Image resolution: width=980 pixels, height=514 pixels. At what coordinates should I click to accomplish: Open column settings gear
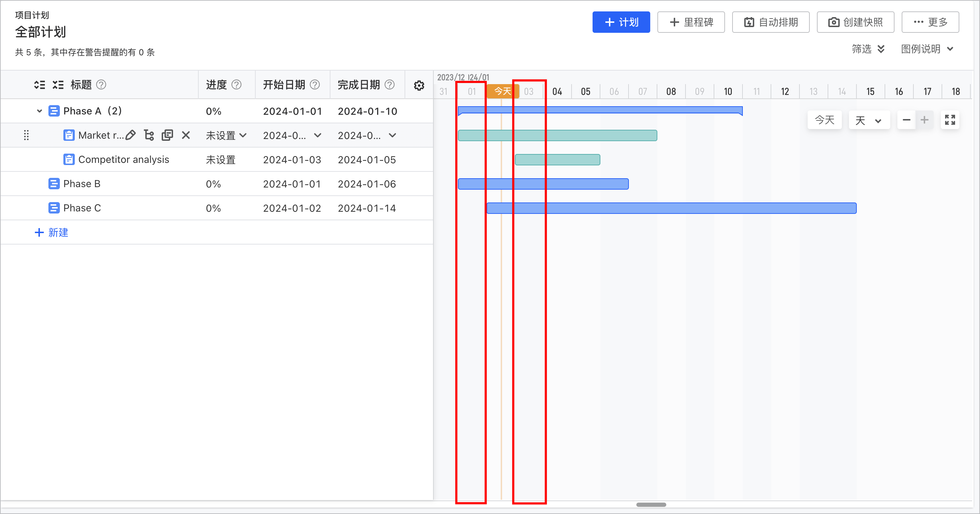tap(419, 85)
